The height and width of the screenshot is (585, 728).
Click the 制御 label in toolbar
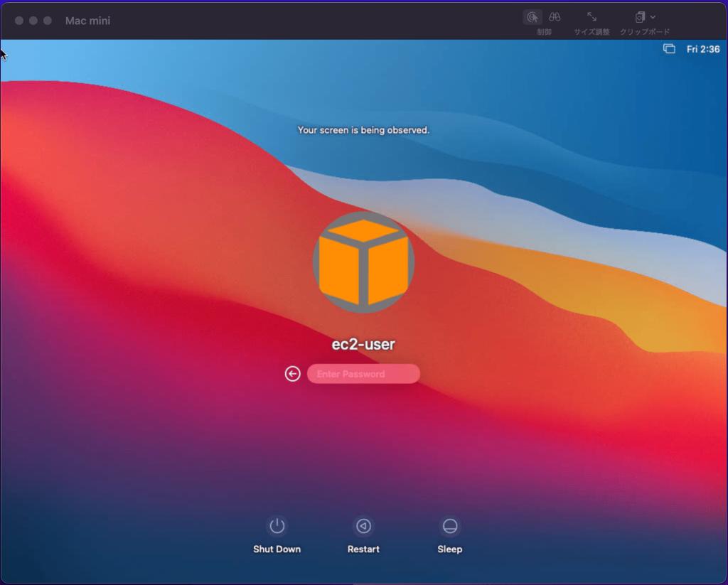tap(544, 32)
